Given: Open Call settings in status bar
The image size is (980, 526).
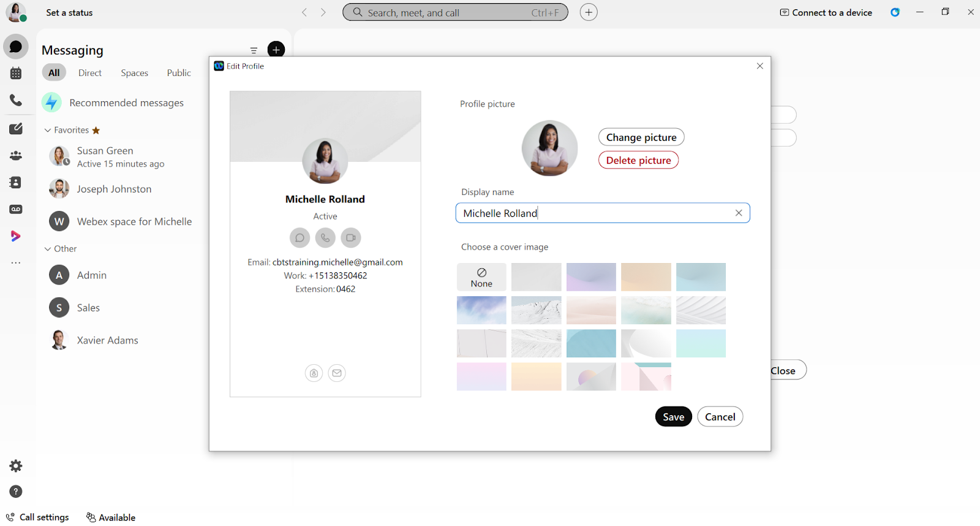Looking at the screenshot, I should click(x=37, y=517).
